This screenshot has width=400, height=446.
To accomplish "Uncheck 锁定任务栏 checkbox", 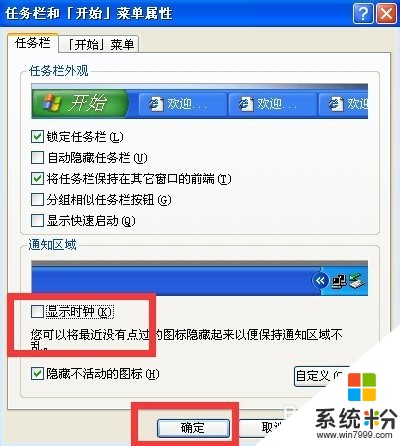I will coord(37,136).
